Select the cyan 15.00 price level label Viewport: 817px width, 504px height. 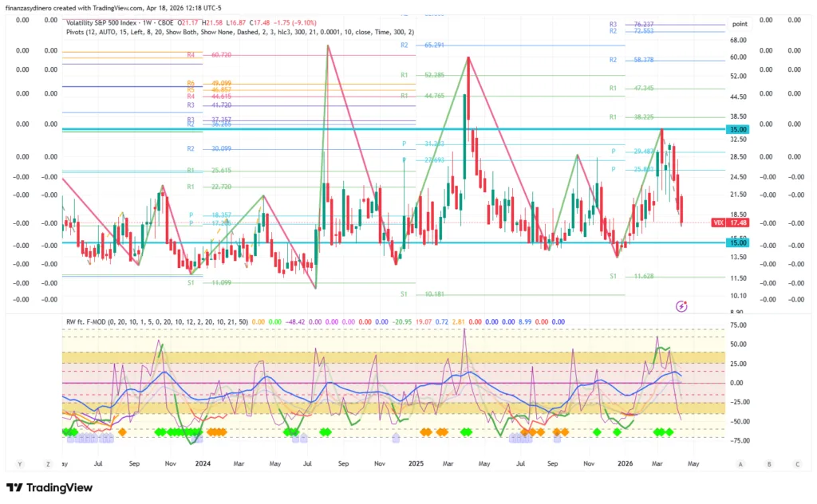[736, 242]
